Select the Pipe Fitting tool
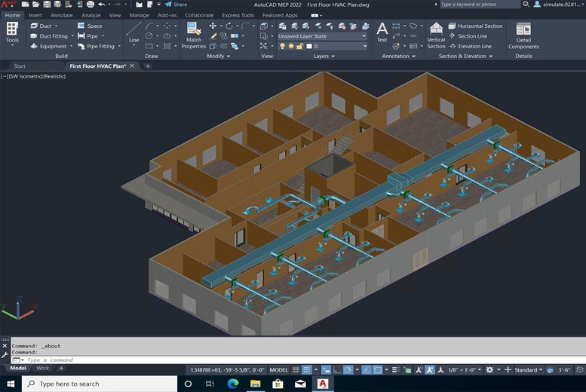Viewport: 586px width, 392px height. pos(96,46)
